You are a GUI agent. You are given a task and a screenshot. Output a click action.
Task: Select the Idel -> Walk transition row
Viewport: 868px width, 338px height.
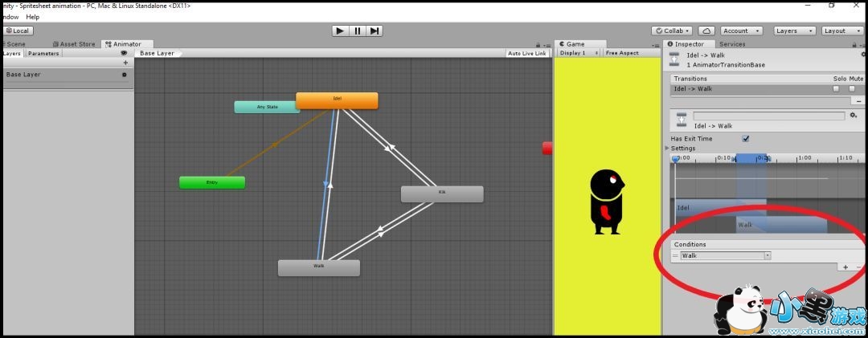pos(767,89)
